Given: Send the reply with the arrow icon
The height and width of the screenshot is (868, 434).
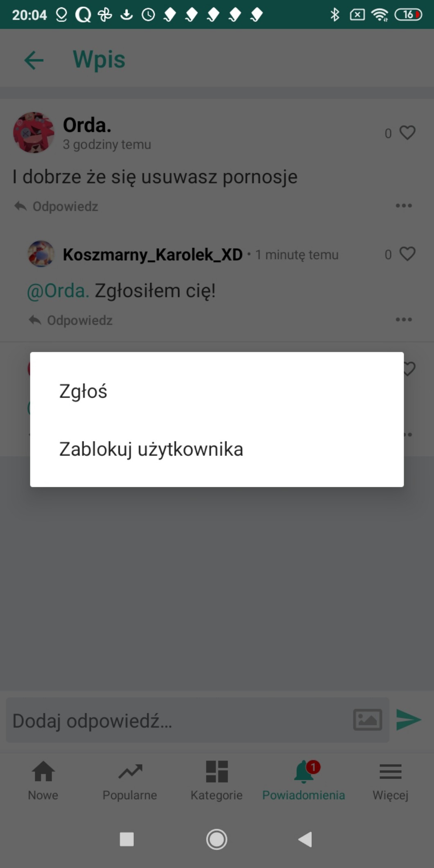Looking at the screenshot, I should click(409, 720).
